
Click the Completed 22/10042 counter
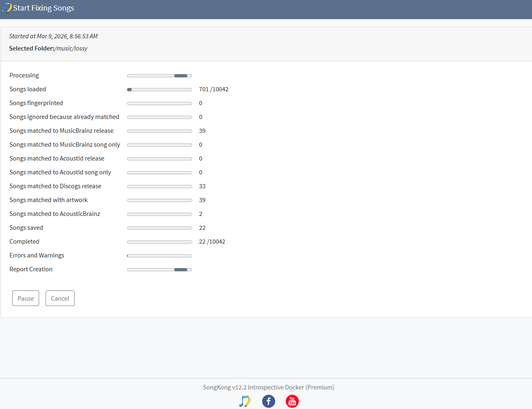click(212, 241)
